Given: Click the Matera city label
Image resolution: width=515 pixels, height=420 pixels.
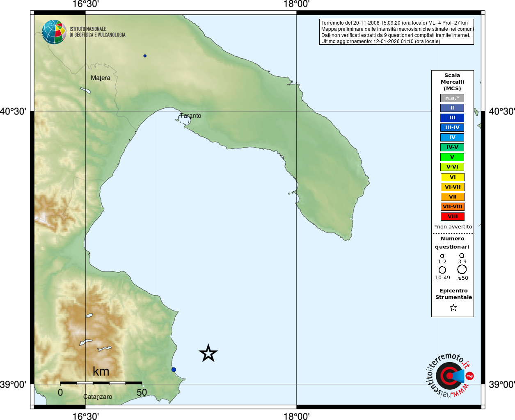Looking at the screenshot, I should [x=101, y=78].
